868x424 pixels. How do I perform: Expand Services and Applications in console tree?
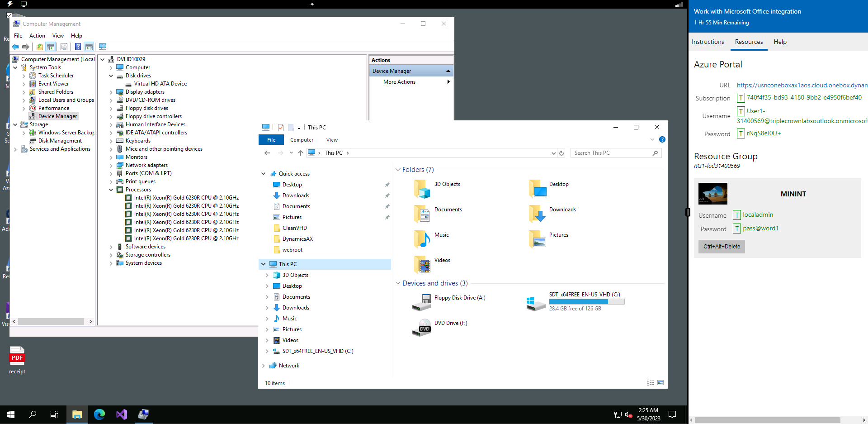(15, 149)
